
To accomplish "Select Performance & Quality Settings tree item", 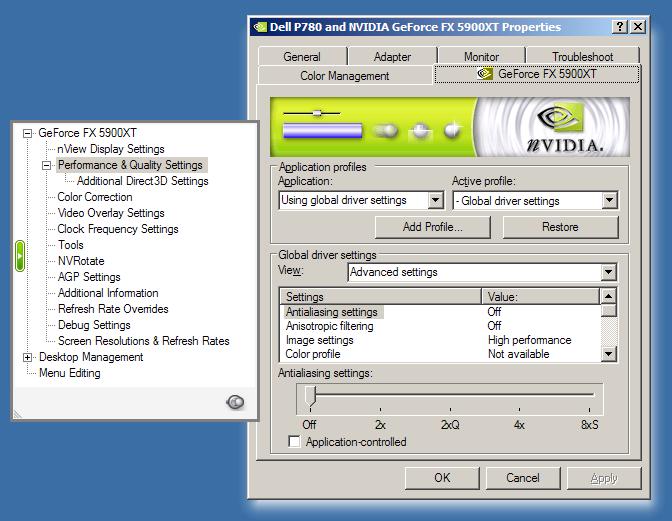I will [130, 165].
